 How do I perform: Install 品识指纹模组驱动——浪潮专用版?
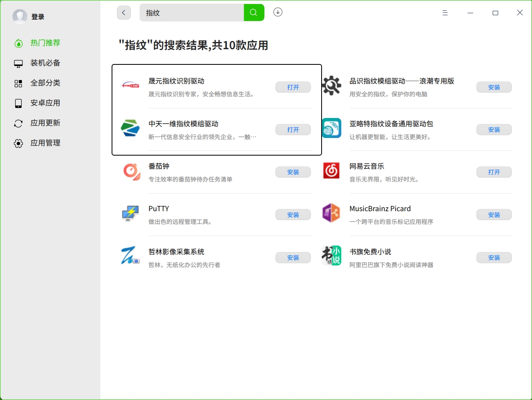click(494, 87)
